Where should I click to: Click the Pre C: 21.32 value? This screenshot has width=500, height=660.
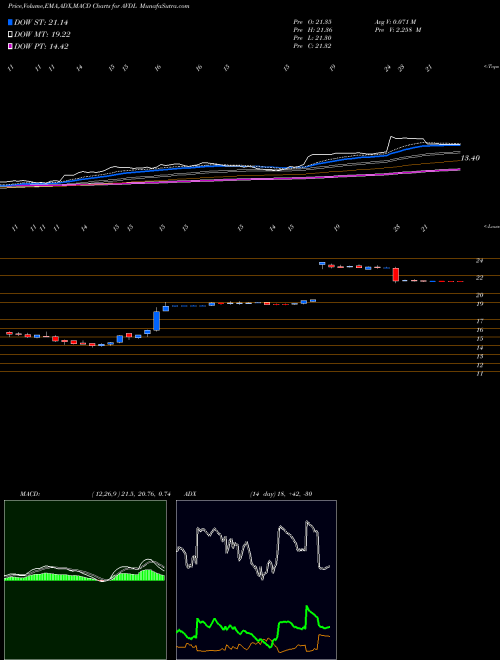pos(312,46)
